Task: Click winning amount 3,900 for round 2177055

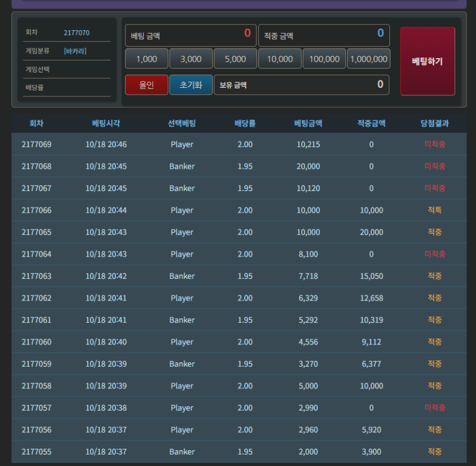Action: (371, 452)
